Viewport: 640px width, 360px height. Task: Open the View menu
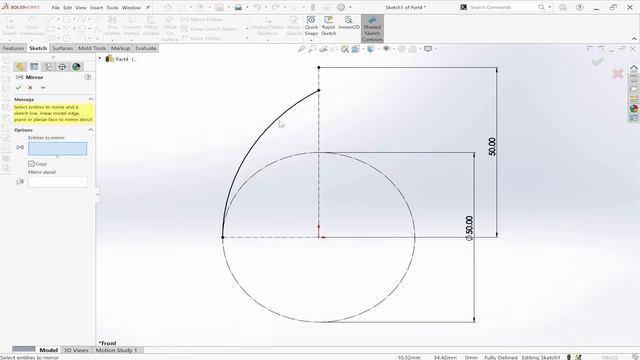81,8
